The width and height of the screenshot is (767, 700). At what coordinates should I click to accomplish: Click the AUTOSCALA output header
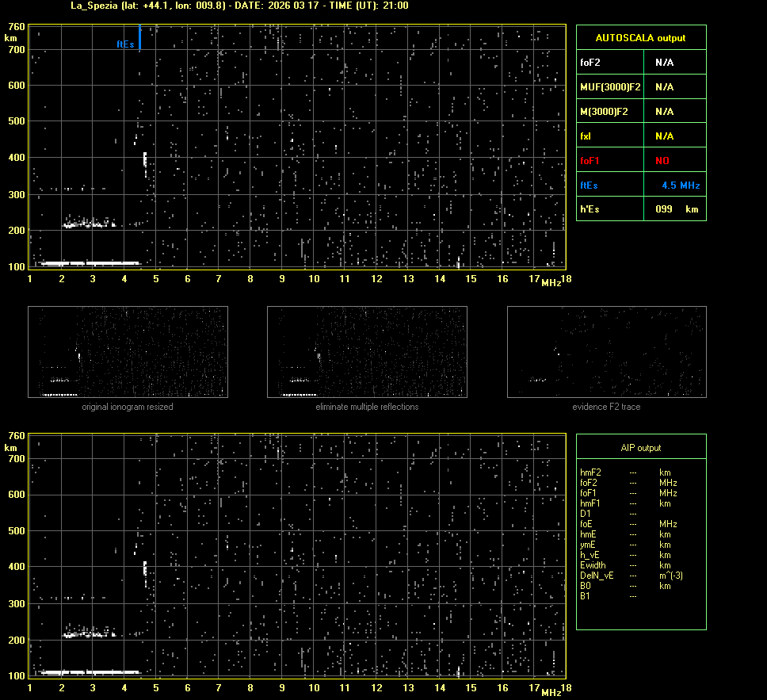point(640,37)
